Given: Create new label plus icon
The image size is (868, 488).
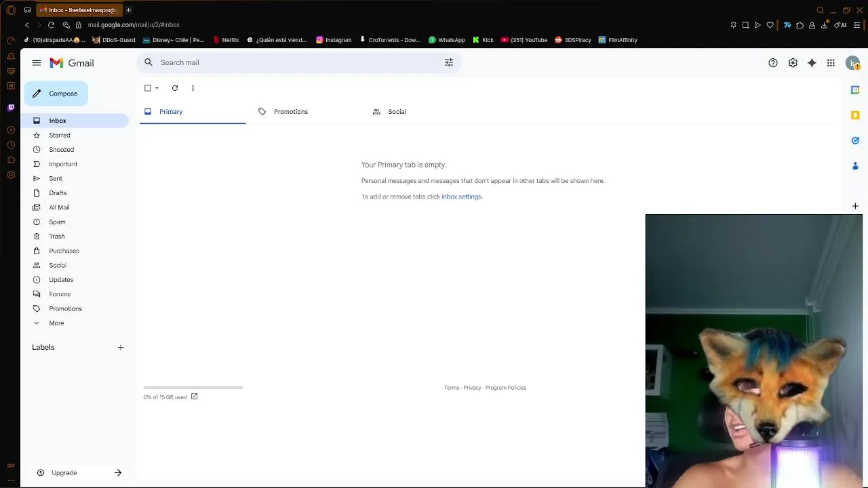Looking at the screenshot, I should 121,348.
